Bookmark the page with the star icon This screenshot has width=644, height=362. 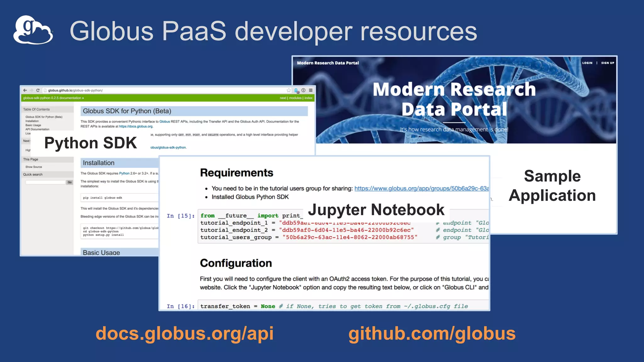click(x=289, y=90)
